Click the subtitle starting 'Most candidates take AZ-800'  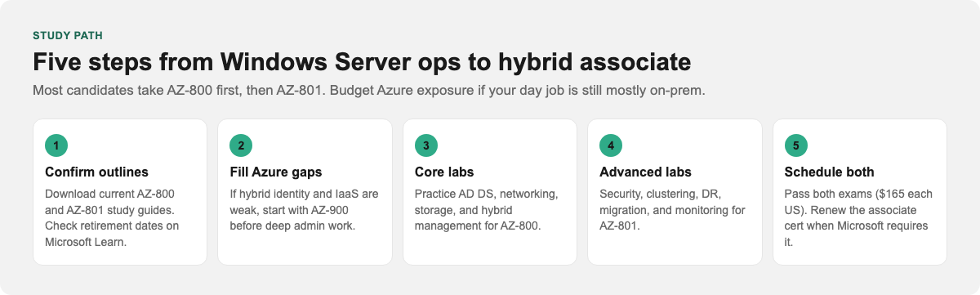369,90
